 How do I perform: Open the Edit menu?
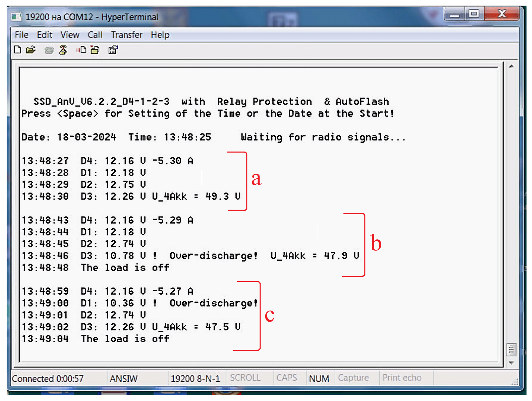[x=44, y=35]
